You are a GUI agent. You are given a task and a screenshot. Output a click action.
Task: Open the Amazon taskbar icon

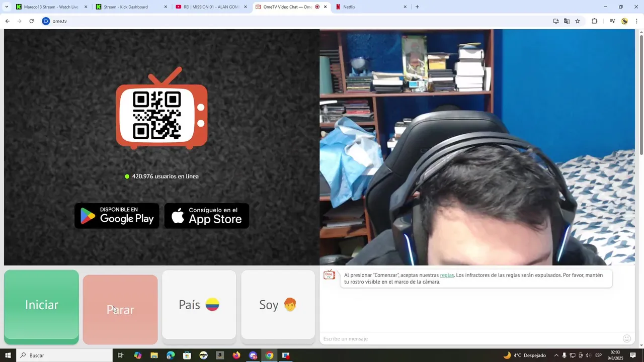(x=220, y=355)
